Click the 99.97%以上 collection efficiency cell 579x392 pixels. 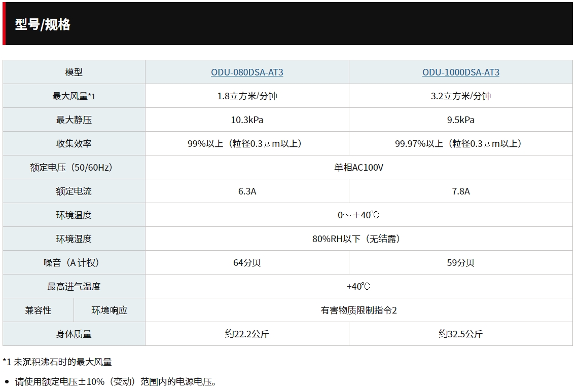click(x=460, y=144)
